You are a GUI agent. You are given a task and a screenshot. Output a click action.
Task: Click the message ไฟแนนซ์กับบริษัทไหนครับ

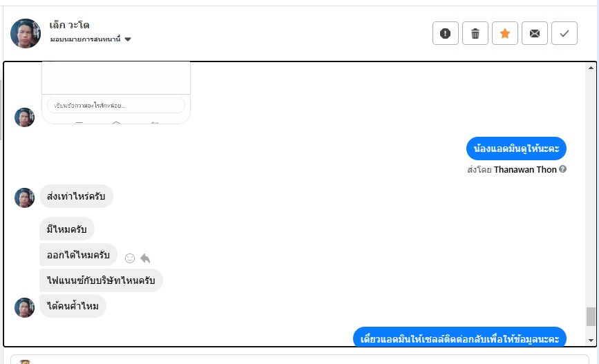[101, 280]
